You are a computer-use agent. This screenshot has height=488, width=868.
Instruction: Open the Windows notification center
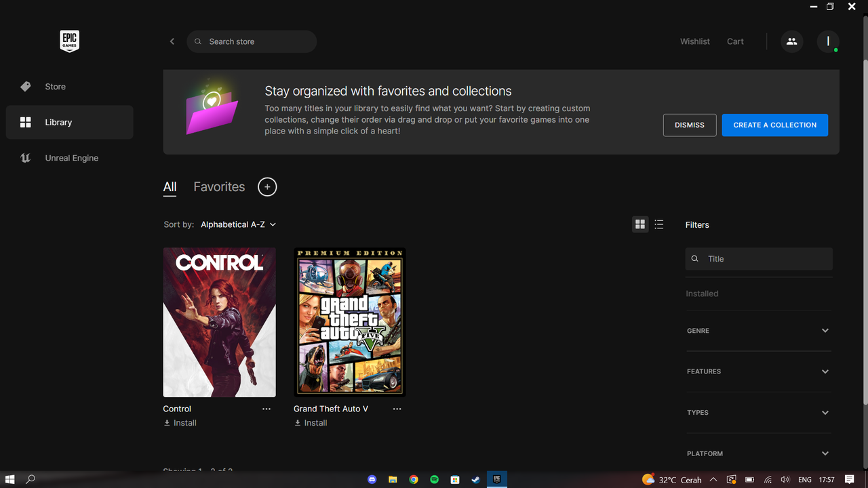(850, 480)
